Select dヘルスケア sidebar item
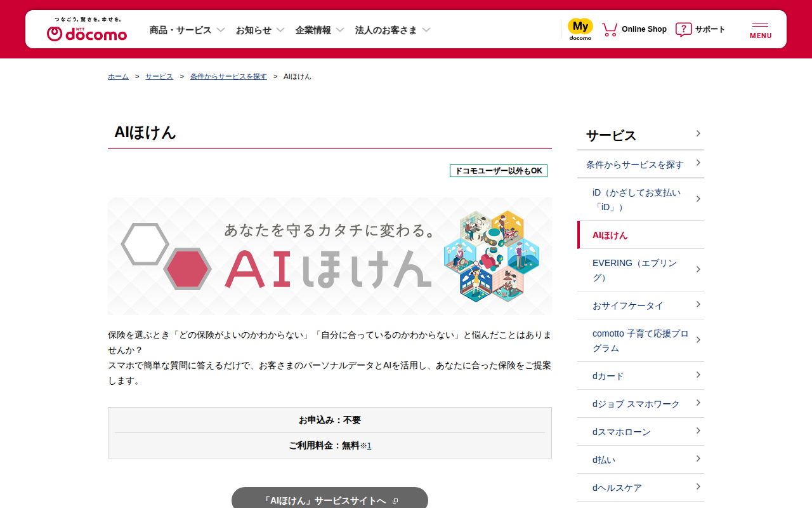812x508 pixels. pyautogui.click(x=641, y=488)
